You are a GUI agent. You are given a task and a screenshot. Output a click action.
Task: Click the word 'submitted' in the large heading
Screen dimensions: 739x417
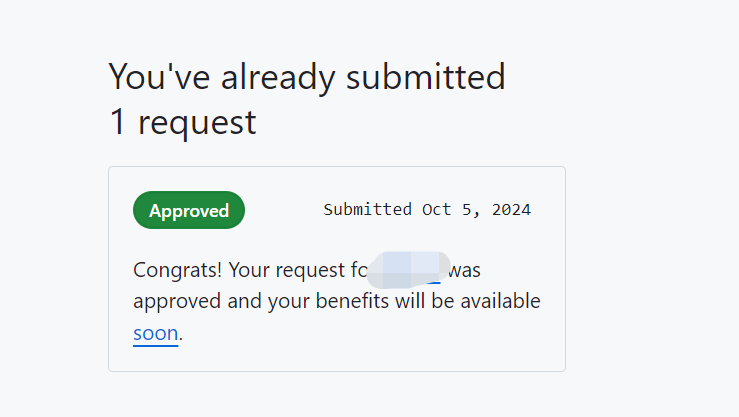click(426, 77)
